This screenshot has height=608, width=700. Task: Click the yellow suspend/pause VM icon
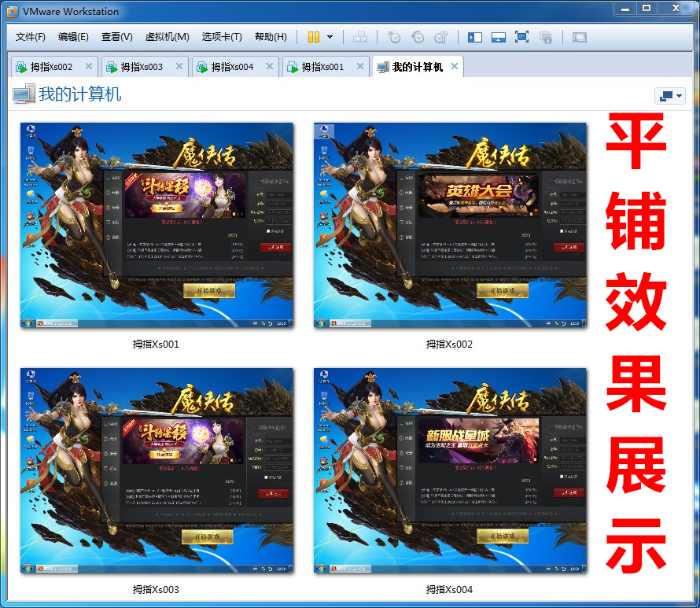[314, 37]
